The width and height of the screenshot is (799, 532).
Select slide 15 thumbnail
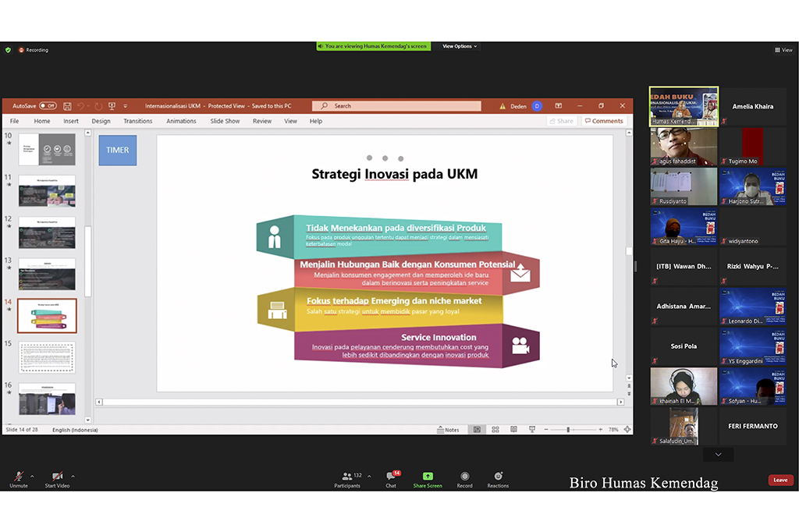click(x=47, y=358)
